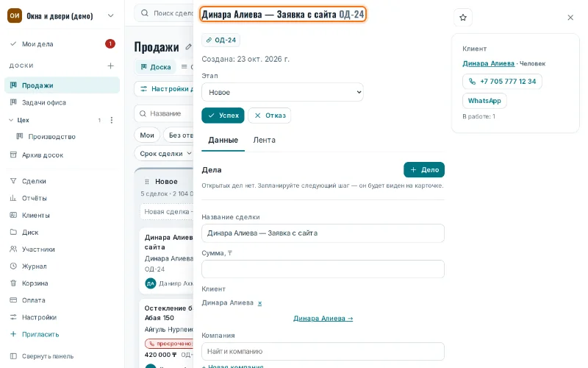Add a new board with plus icon
This screenshot has height=368, width=588.
111,66
